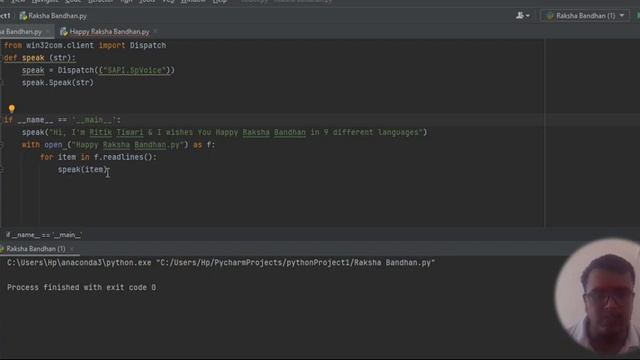Click the "SAPI.SpVoice" string literal
640x360 pixels.
click(134, 70)
